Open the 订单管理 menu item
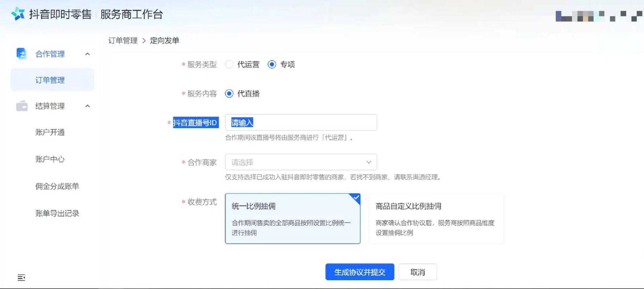 click(52, 80)
